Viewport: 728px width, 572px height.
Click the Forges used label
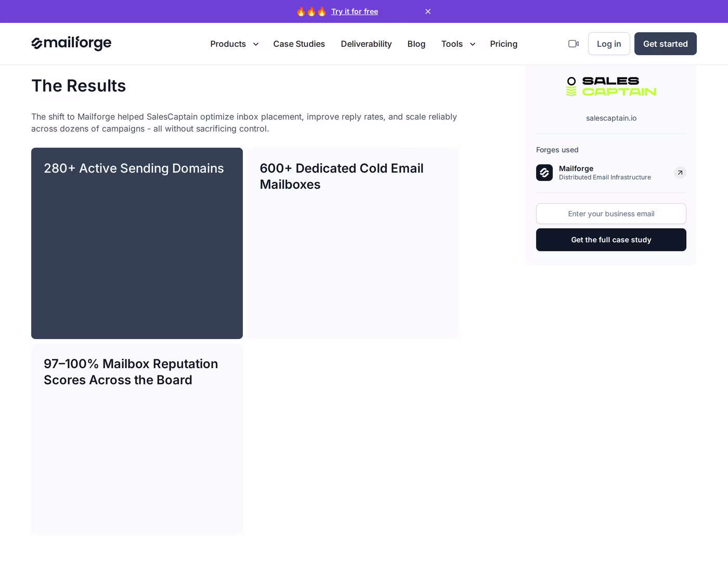point(557,150)
